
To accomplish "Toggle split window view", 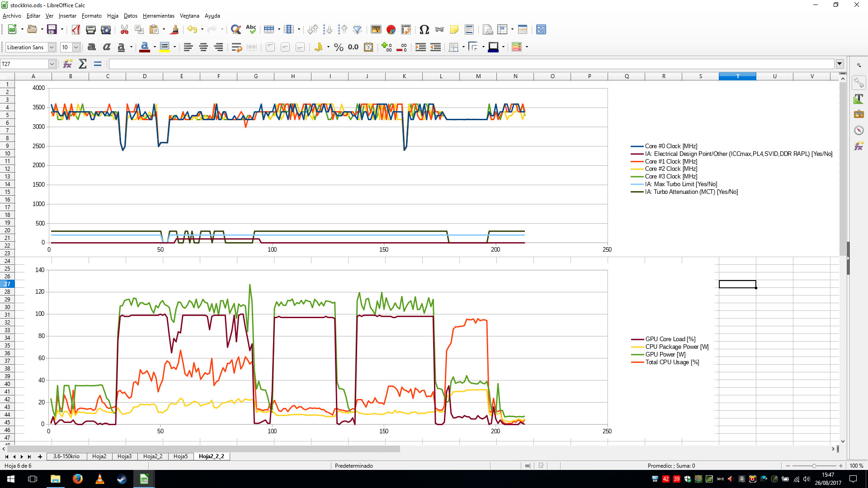I will (523, 29).
